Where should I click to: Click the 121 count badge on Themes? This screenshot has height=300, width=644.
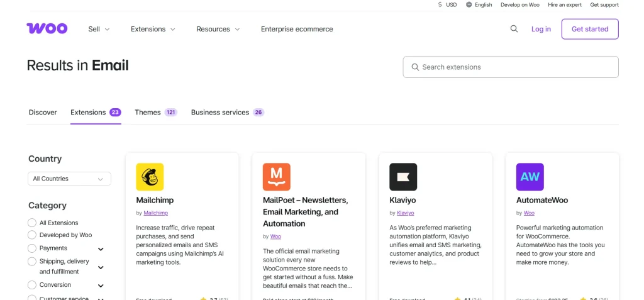(171, 112)
